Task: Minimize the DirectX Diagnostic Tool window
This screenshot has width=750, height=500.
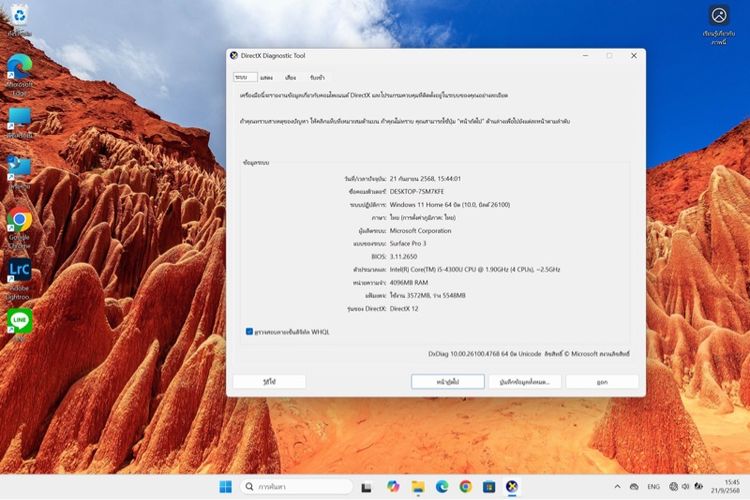Action: coord(585,56)
